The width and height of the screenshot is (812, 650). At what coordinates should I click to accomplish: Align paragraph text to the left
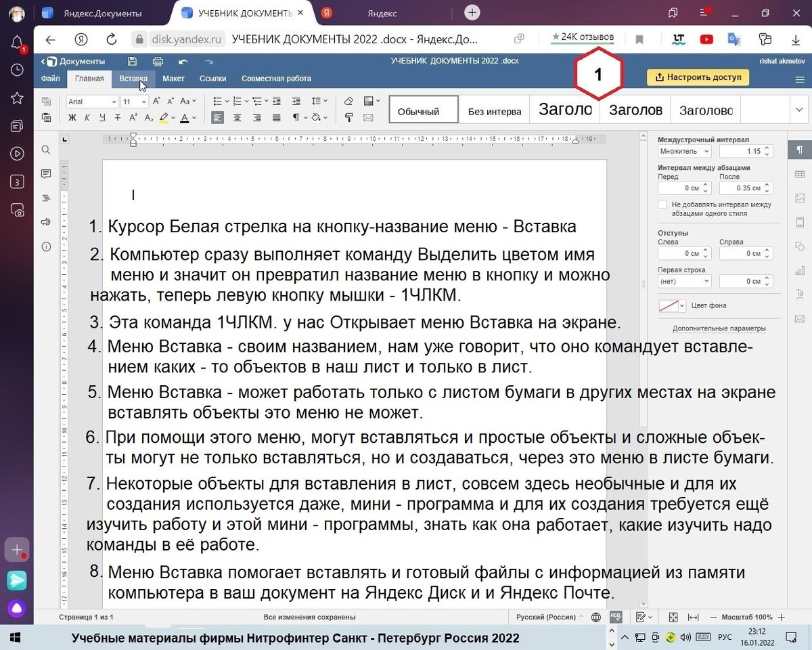218,118
